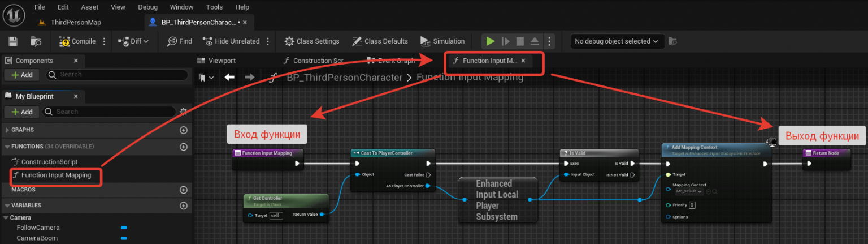Open the debug object selector dropdown
This screenshot has width=868, height=244.
point(617,41)
